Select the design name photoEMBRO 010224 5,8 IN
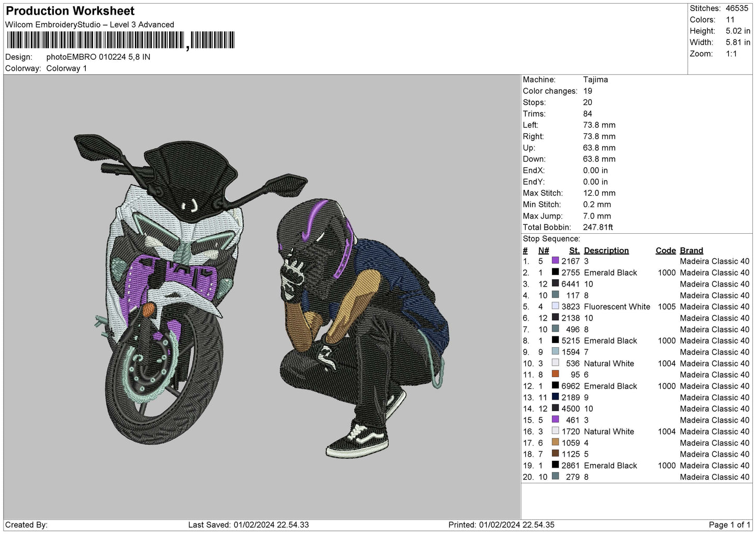Image resolution: width=756 pixels, height=534 pixels. coord(98,57)
